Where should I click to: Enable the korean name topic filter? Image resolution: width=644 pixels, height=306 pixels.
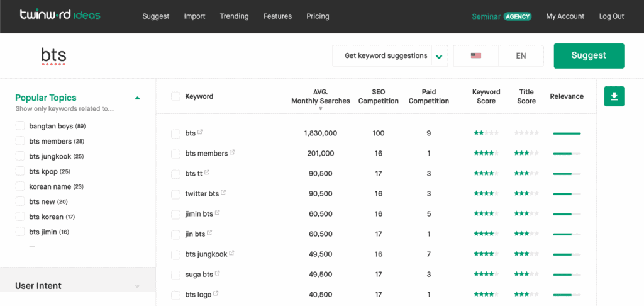(x=20, y=186)
